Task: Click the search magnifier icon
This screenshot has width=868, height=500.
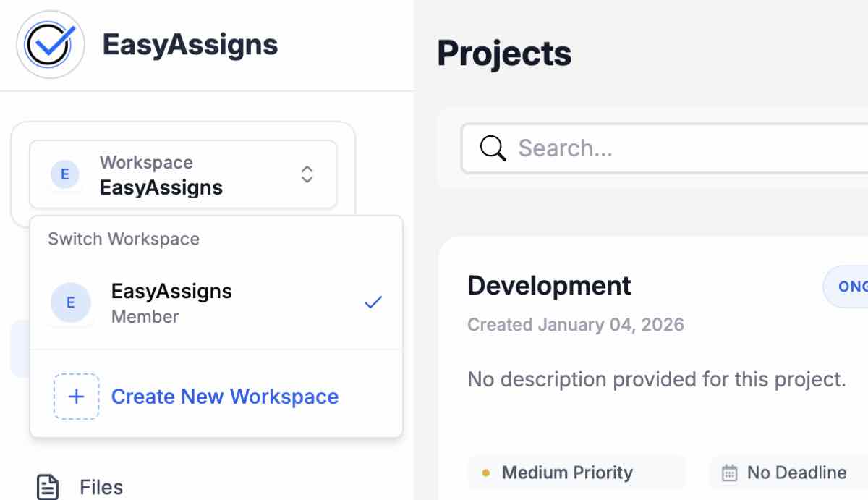Action: tap(493, 148)
